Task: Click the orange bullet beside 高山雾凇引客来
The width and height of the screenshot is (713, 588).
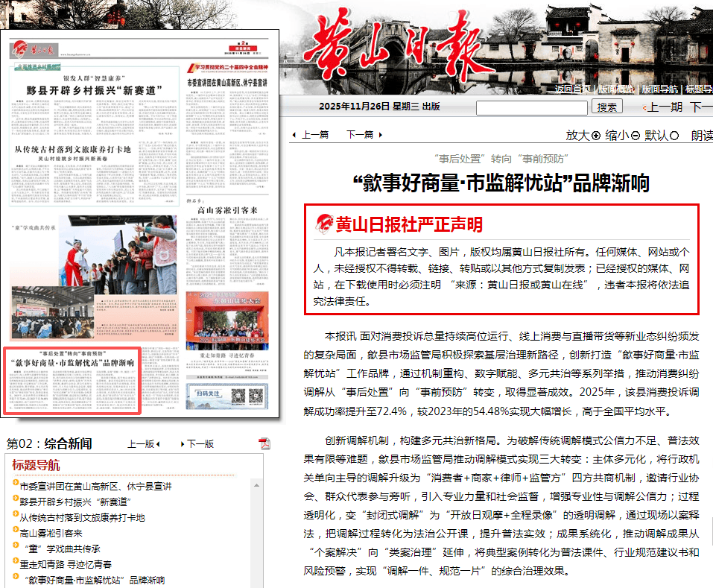Action: coord(16,533)
